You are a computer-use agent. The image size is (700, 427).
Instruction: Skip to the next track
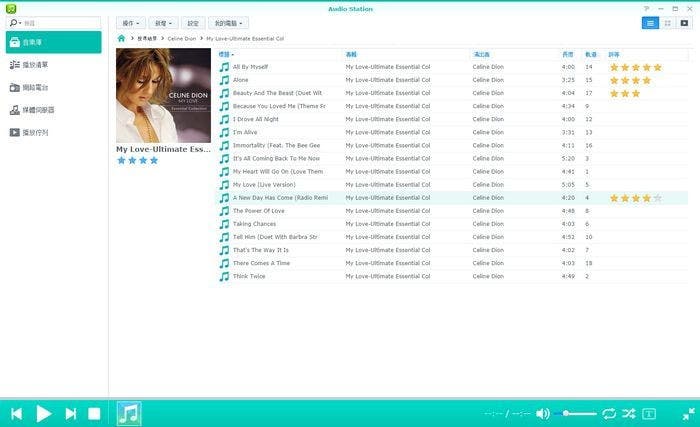[70, 413]
